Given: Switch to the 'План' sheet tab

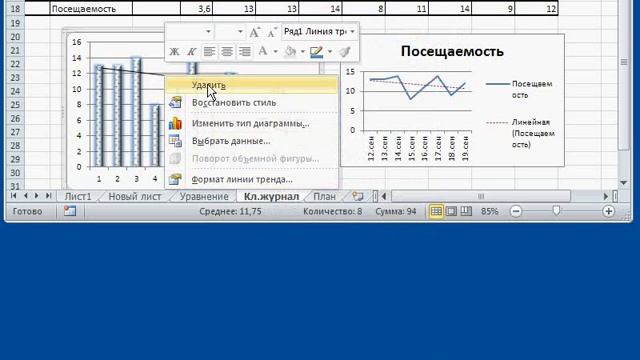Looking at the screenshot, I should (x=324, y=196).
